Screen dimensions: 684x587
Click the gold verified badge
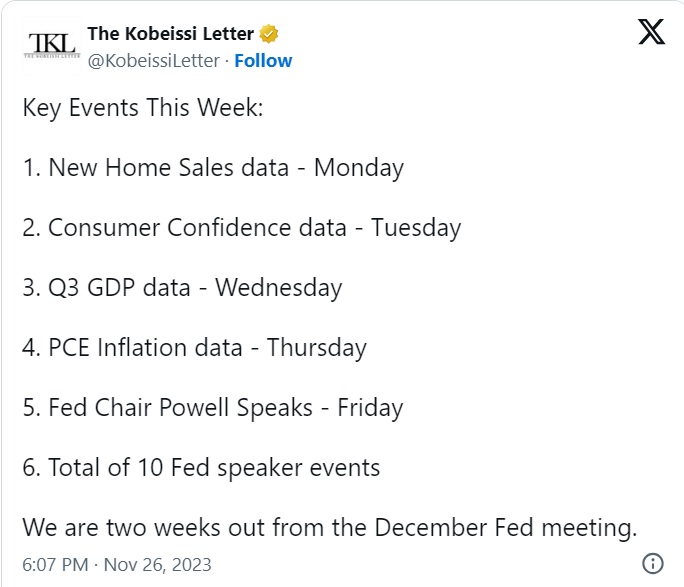click(x=269, y=34)
